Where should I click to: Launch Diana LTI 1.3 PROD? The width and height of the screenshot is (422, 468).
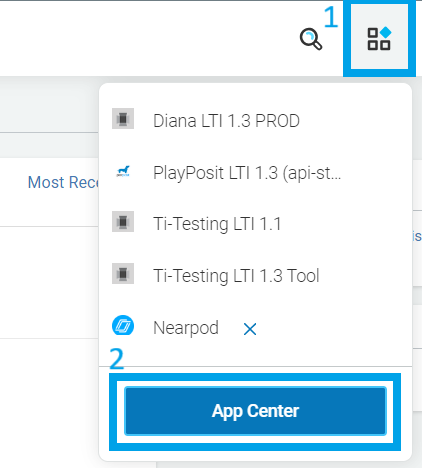pos(226,121)
